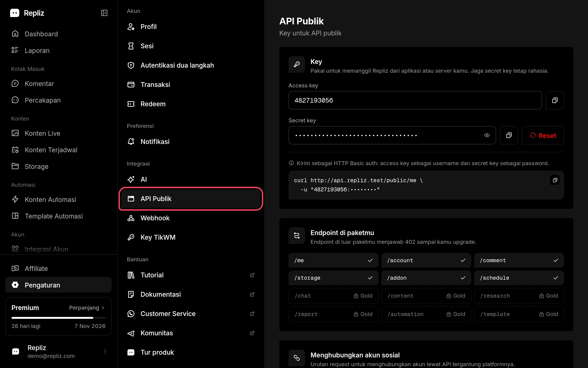Open Notifikasi preferences
The height and width of the screenshot is (368, 588).
click(191, 141)
